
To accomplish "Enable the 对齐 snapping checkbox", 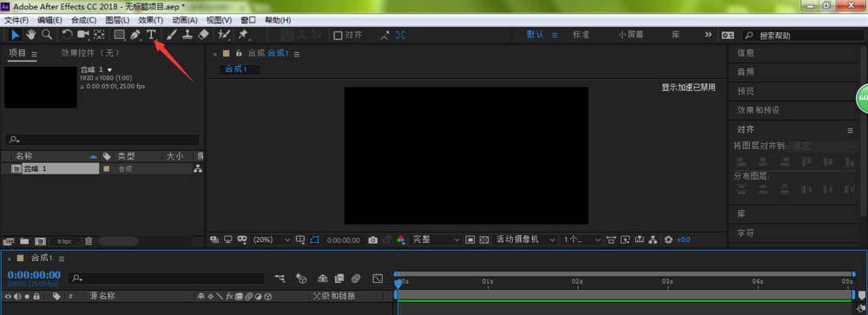I will [x=338, y=36].
